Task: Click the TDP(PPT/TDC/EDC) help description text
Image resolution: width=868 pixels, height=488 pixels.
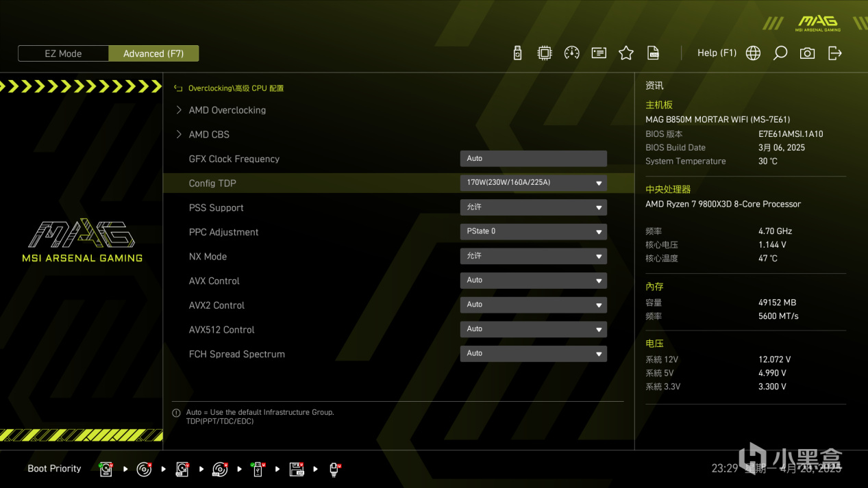Action: pyautogui.click(x=220, y=422)
